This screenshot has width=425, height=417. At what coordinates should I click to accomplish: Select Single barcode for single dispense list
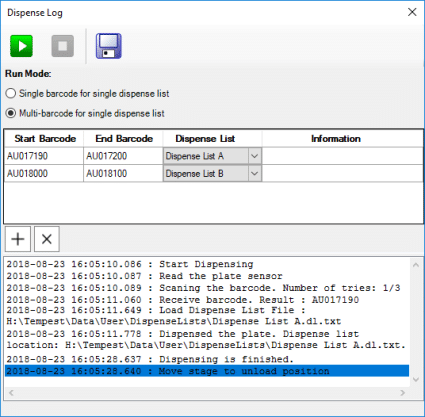[x=87, y=94]
